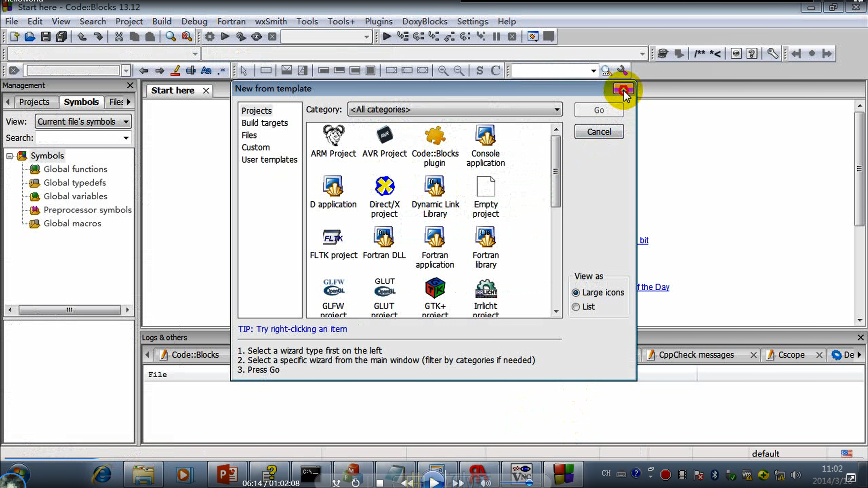
Task: Select the Fortran library template
Action: coord(486,248)
